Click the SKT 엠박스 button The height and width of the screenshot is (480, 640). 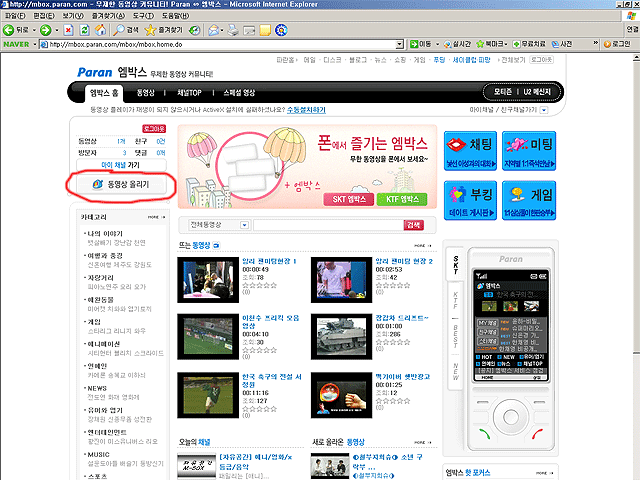(349, 199)
